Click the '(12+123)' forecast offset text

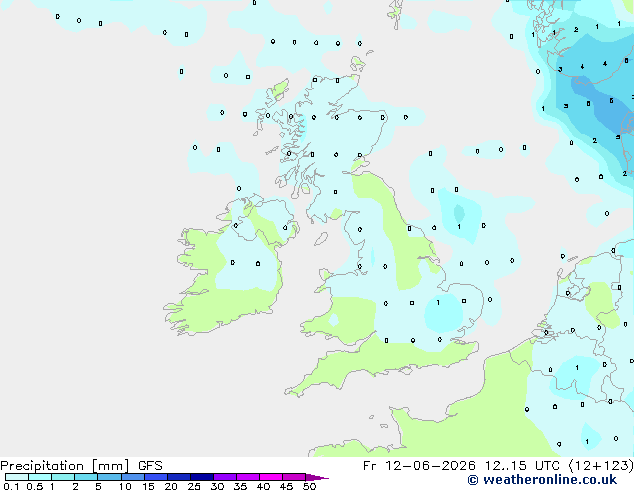[x=601, y=466]
